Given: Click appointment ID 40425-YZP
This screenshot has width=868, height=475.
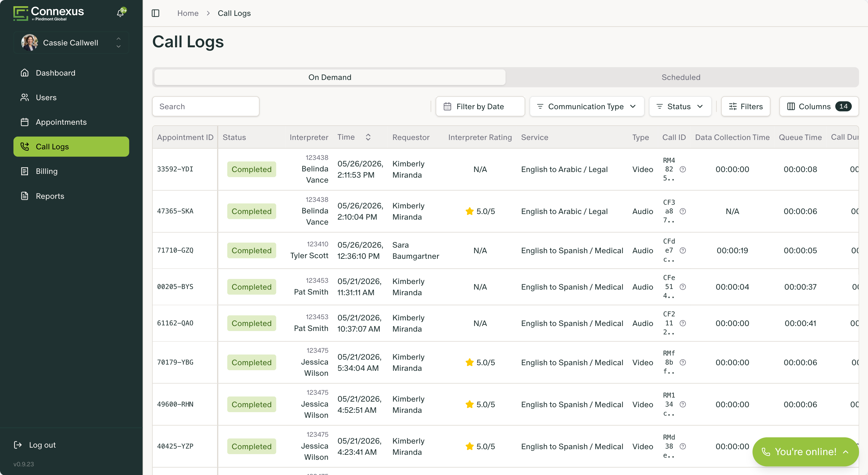Looking at the screenshot, I should click(x=175, y=446).
